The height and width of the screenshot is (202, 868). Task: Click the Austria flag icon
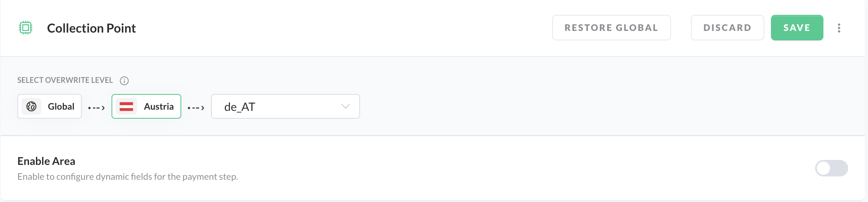(126, 106)
